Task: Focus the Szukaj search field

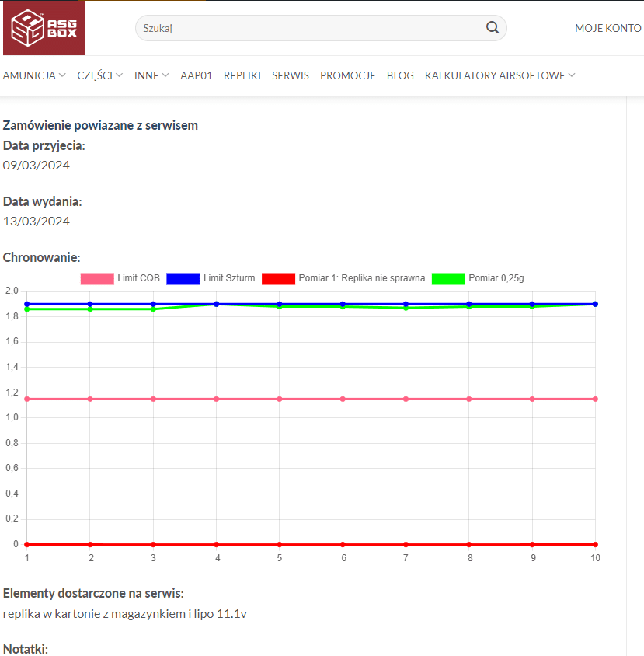Action: (x=311, y=28)
